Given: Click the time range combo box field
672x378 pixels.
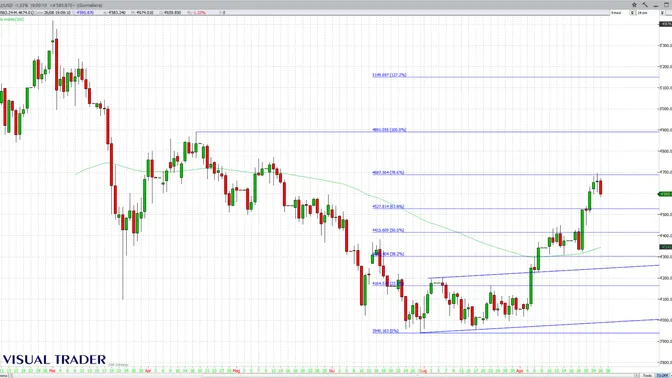Looking at the screenshot, I should point(620,13).
